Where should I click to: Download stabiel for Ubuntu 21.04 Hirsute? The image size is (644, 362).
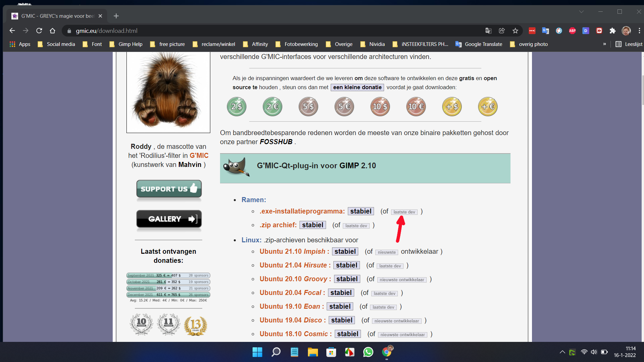click(x=346, y=265)
